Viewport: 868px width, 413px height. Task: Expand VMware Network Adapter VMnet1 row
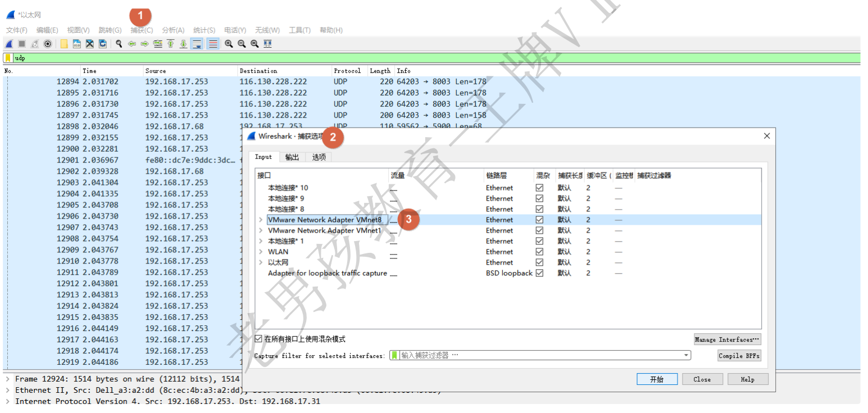pyautogui.click(x=261, y=230)
